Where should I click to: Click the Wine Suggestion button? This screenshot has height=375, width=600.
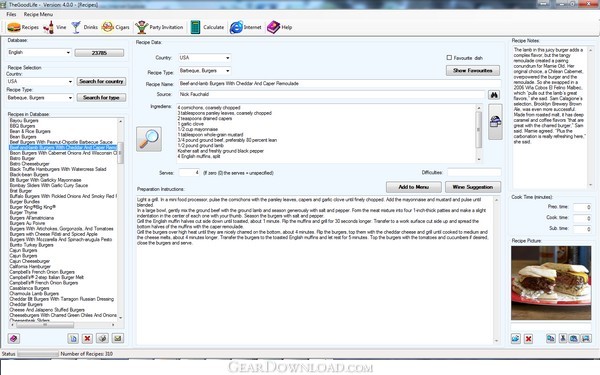tap(473, 187)
